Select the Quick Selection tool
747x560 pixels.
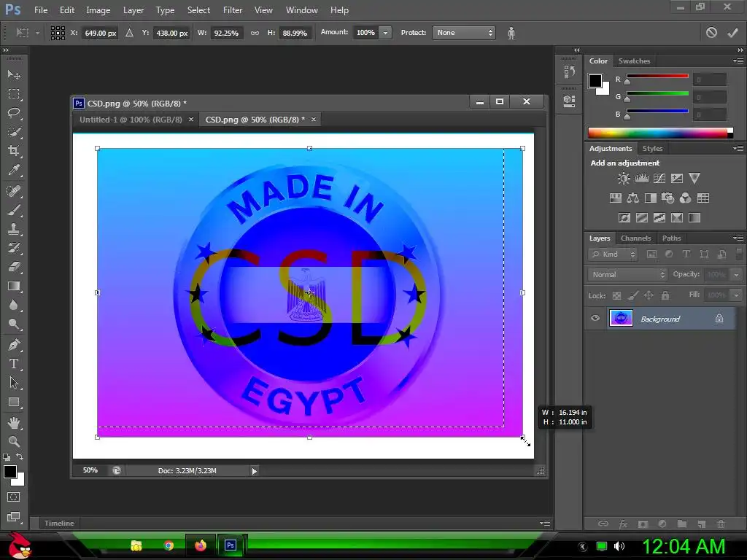14,132
